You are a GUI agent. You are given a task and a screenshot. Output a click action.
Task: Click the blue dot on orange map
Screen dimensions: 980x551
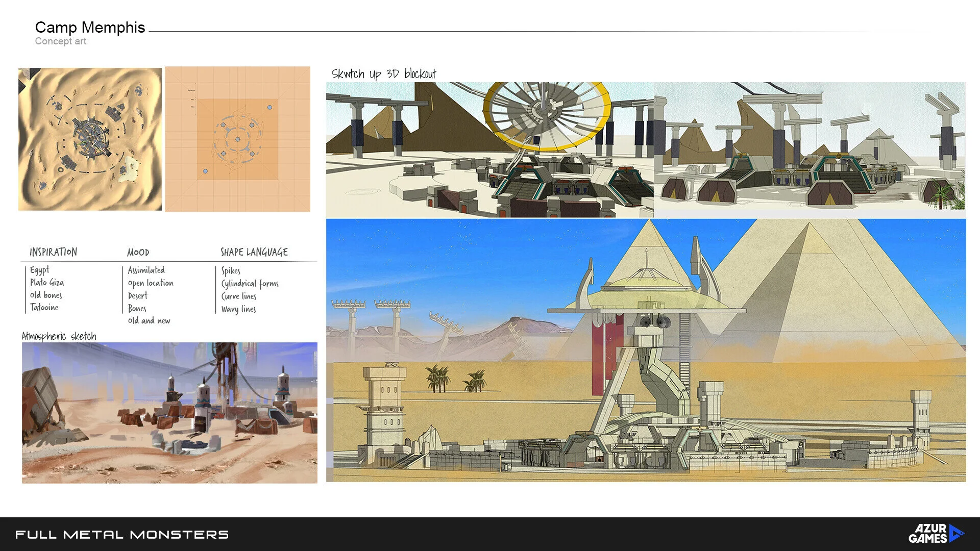coord(269,108)
